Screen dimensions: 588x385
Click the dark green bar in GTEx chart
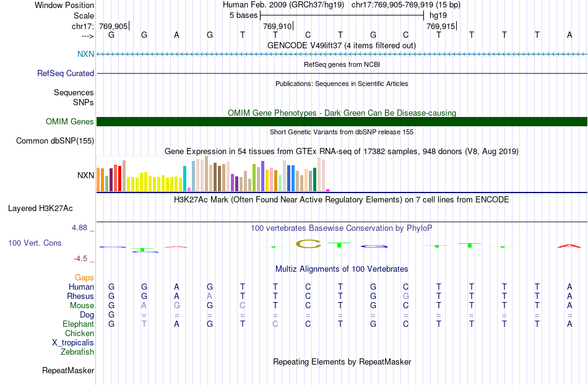[x=314, y=180]
